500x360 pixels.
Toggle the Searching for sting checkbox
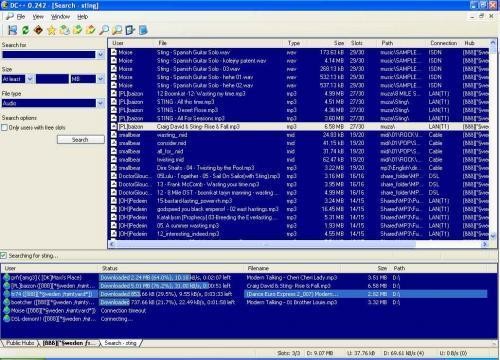coord(4,256)
